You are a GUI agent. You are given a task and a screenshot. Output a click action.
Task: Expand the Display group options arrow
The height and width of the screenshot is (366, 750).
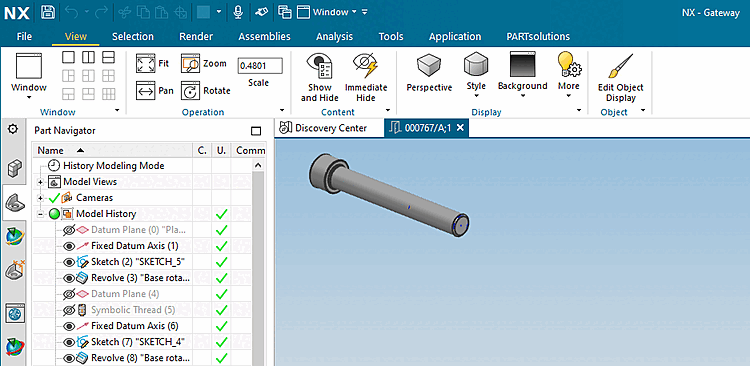click(x=579, y=111)
